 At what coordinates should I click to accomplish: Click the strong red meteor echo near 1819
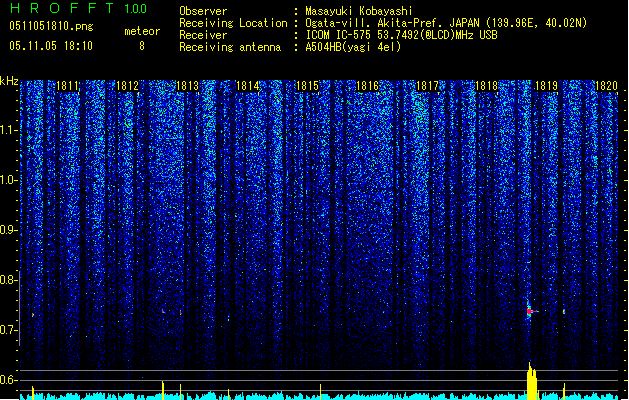coord(530,311)
